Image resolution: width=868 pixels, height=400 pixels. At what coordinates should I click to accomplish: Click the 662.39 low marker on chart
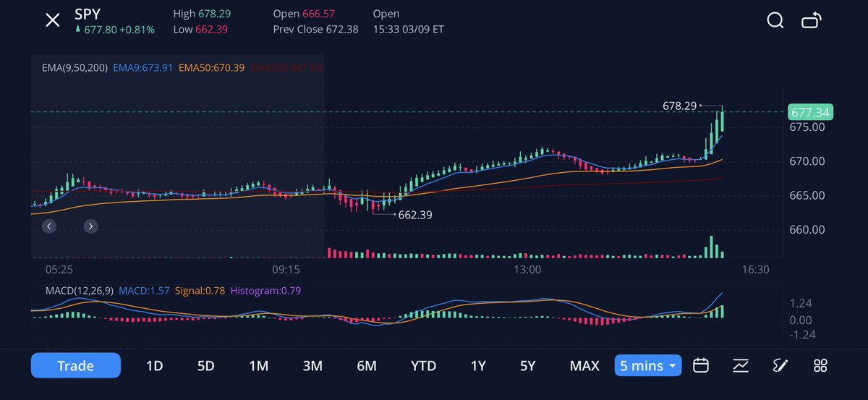[x=416, y=215]
